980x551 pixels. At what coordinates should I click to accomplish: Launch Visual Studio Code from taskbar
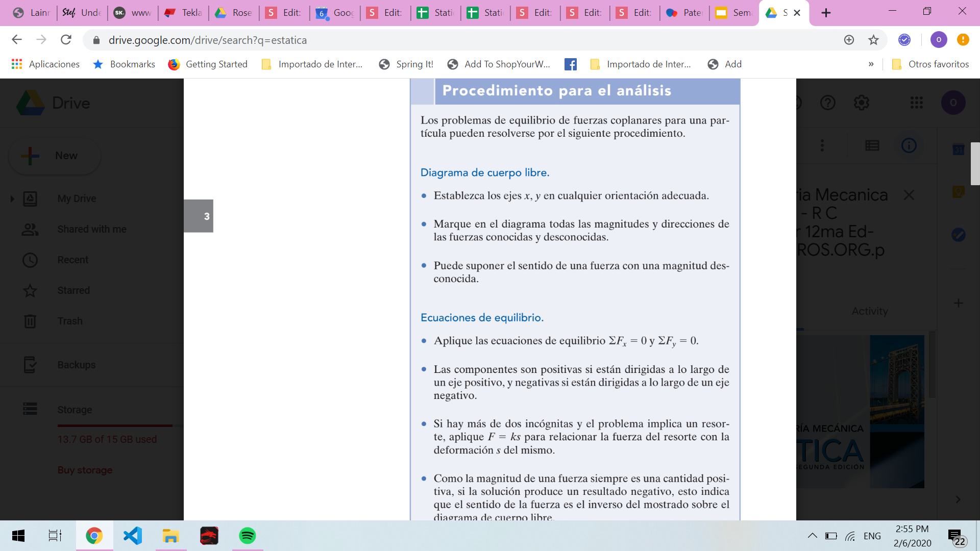pos(133,536)
